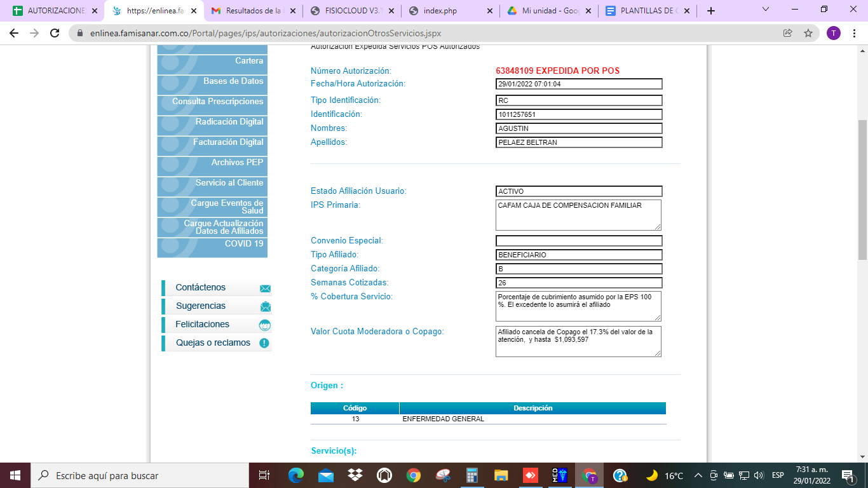Click the Sugerencias link
The image size is (868, 488).
click(x=201, y=306)
